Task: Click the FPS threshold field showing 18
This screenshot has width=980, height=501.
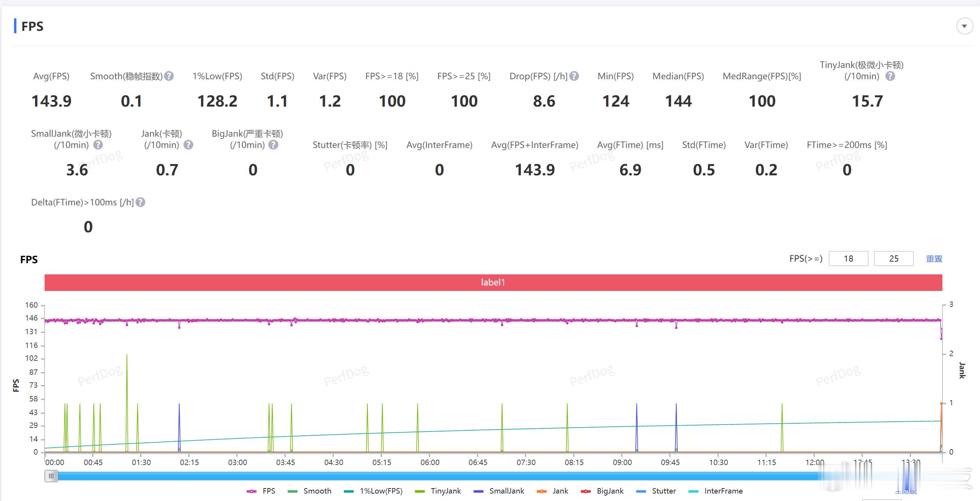Action: tap(848, 259)
